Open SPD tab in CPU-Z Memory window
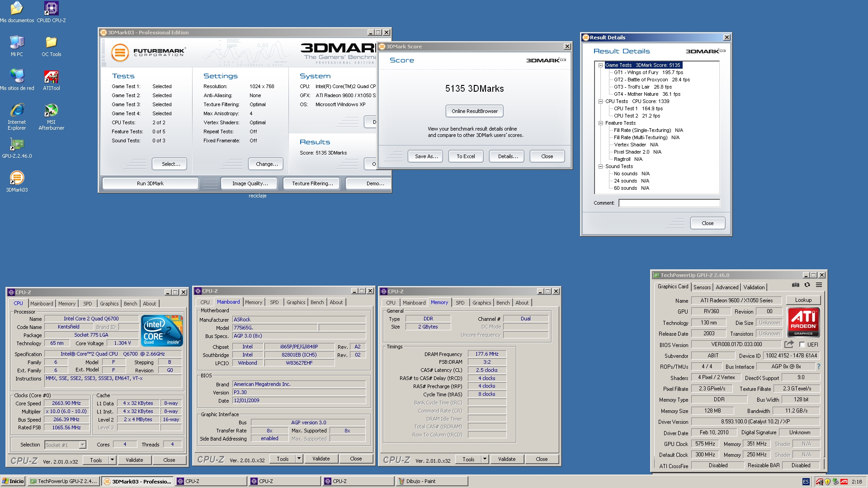The height and width of the screenshot is (488, 868). coord(460,303)
